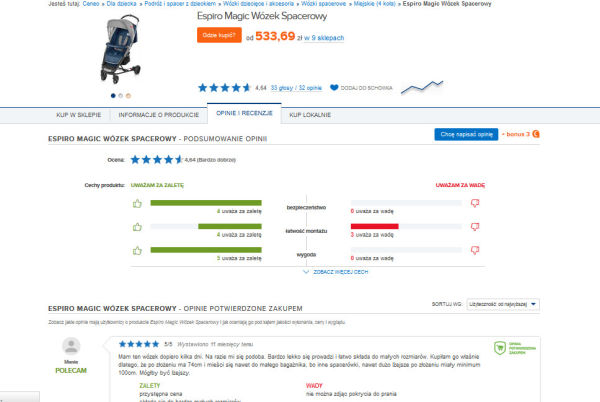The width and height of the screenshot is (600, 402).
Task: Click Chcę napisać opinię button
Action: click(466, 134)
